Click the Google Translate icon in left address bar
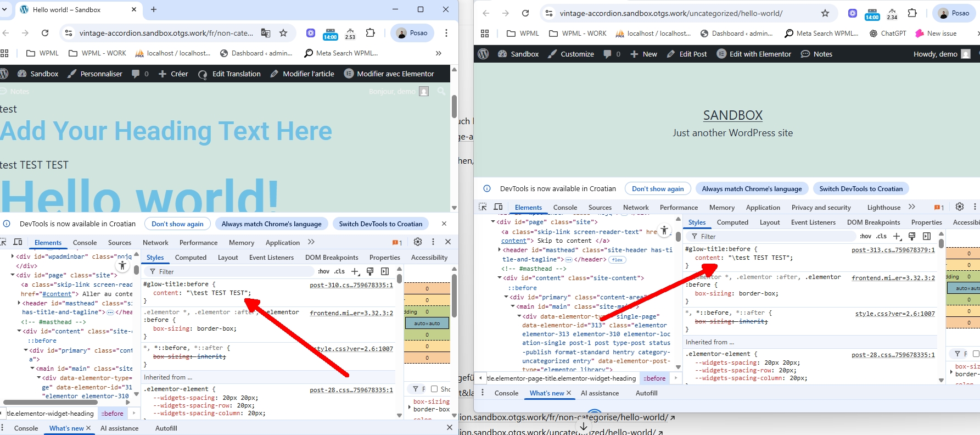This screenshot has width=980, height=435. point(266,33)
